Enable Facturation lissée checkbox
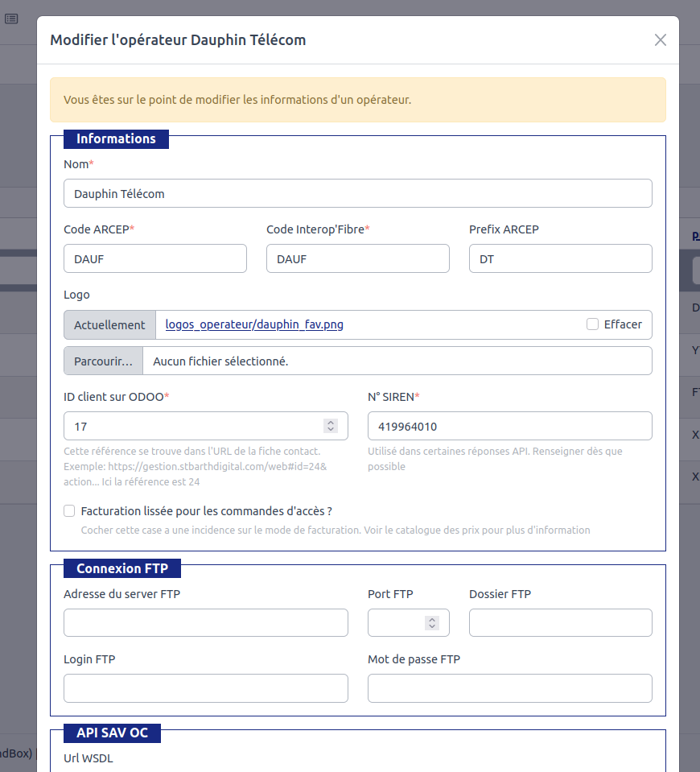The height and width of the screenshot is (772, 700). point(69,511)
